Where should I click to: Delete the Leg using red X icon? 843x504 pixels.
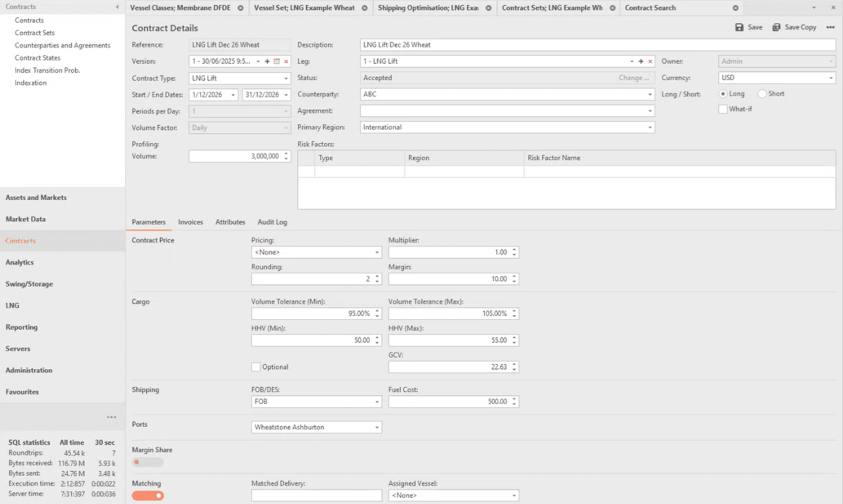point(650,61)
